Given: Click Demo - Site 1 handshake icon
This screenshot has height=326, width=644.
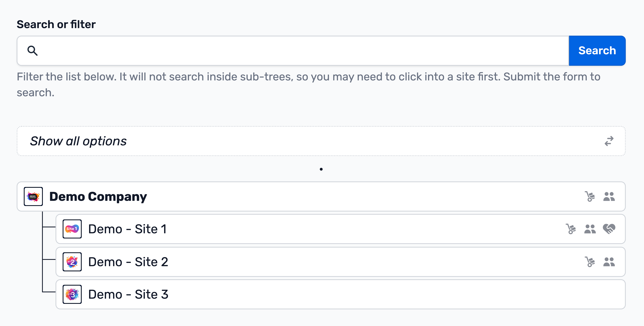Looking at the screenshot, I should tap(609, 229).
